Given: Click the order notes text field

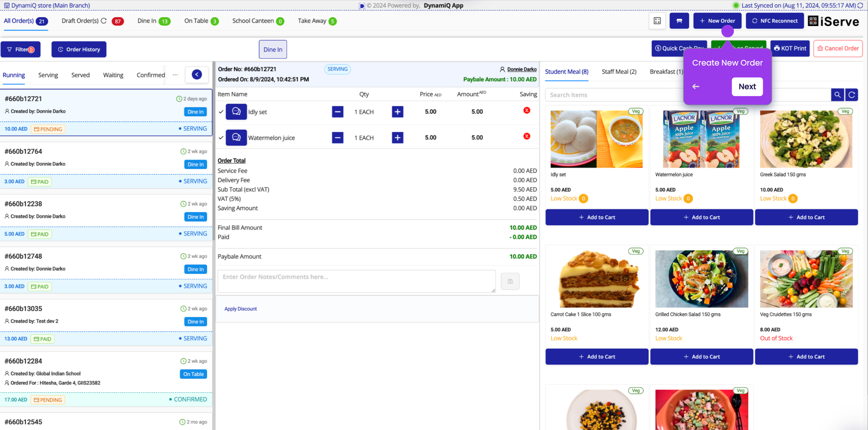Looking at the screenshot, I should pos(356,281).
